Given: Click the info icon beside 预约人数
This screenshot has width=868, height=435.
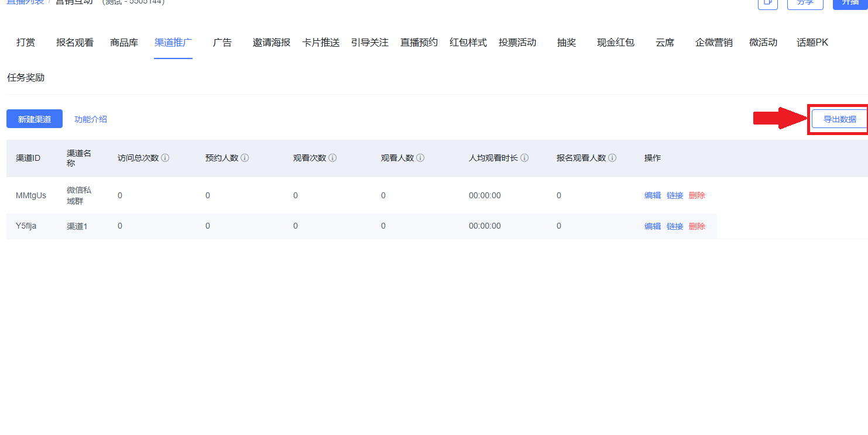Looking at the screenshot, I should point(245,158).
